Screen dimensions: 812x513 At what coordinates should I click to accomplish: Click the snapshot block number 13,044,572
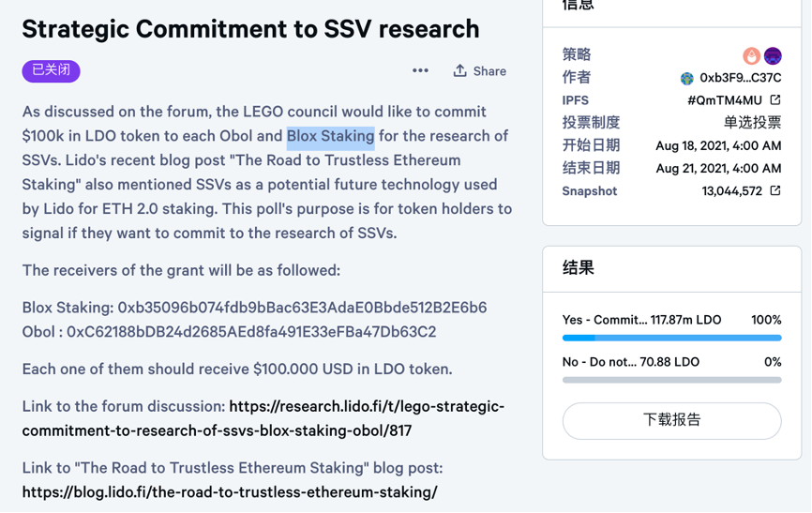pos(731,191)
